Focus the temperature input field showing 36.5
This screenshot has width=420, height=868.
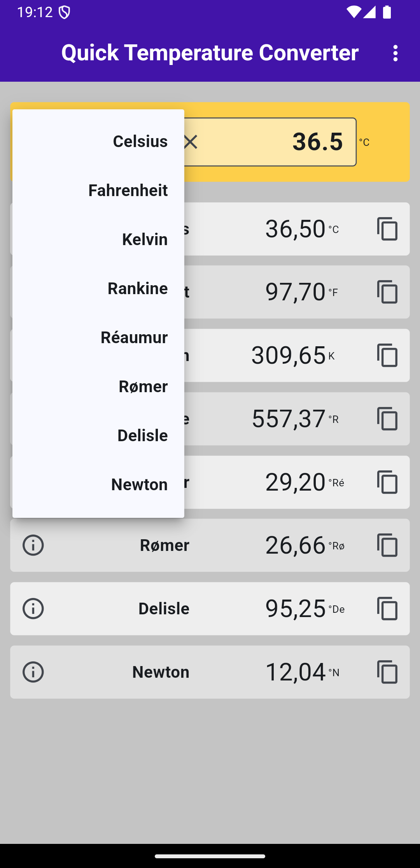point(280,142)
